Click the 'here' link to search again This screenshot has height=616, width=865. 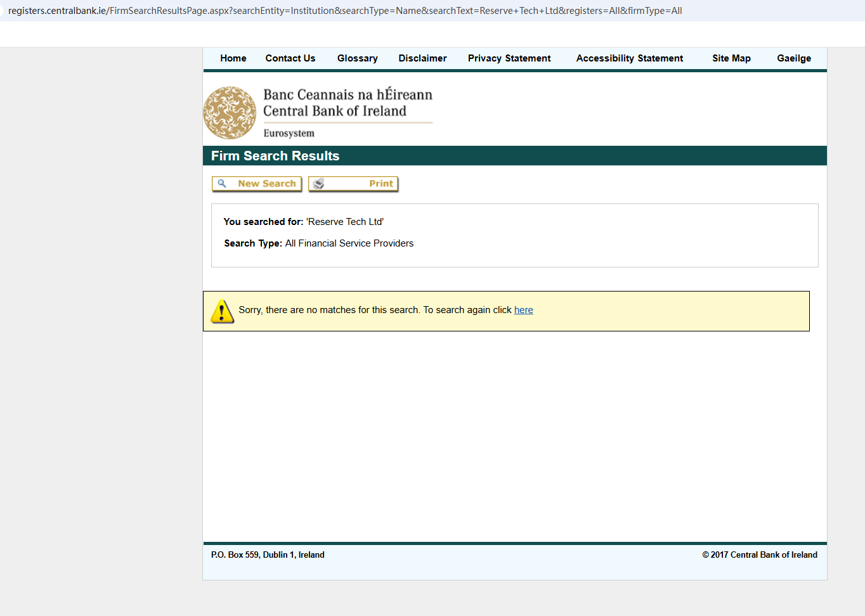click(x=523, y=310)
